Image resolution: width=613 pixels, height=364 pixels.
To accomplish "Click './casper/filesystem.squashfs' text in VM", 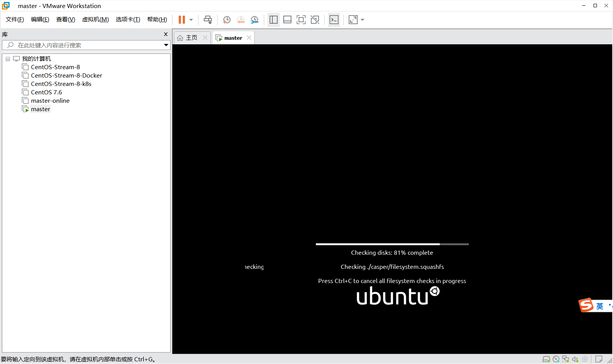I will pos(405,267).
